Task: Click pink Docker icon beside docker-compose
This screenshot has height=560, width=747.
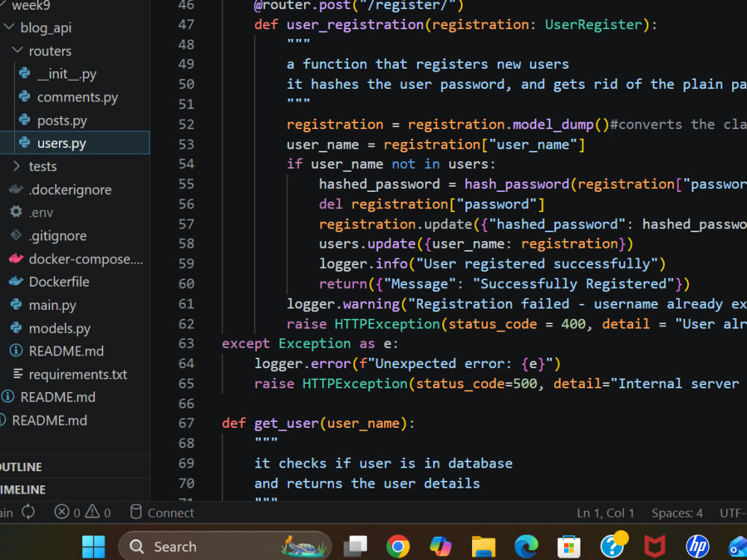Action: tap(16, 258)
